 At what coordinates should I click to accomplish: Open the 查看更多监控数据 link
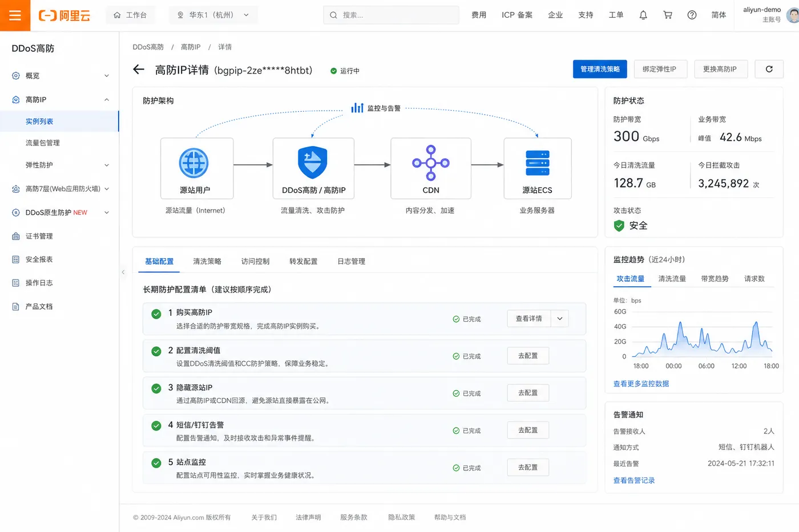[x=641, y=384]
